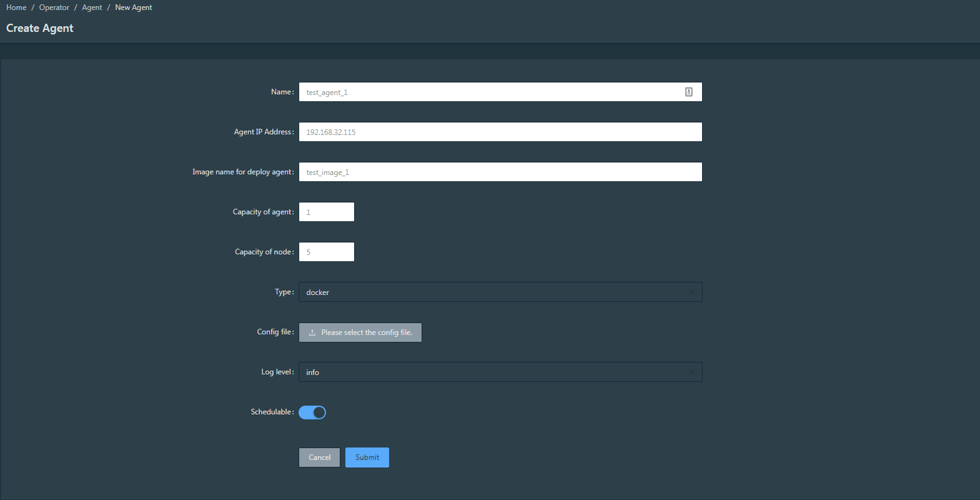Click the Create Agent page heading

tap(40, 28)
